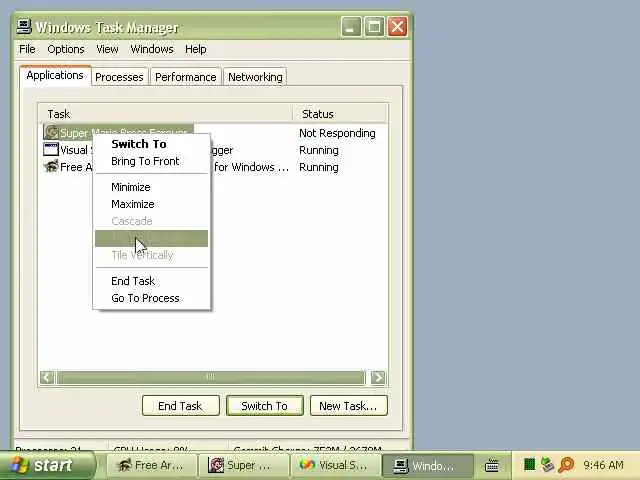Open the Options menu

tap(66, 49)
